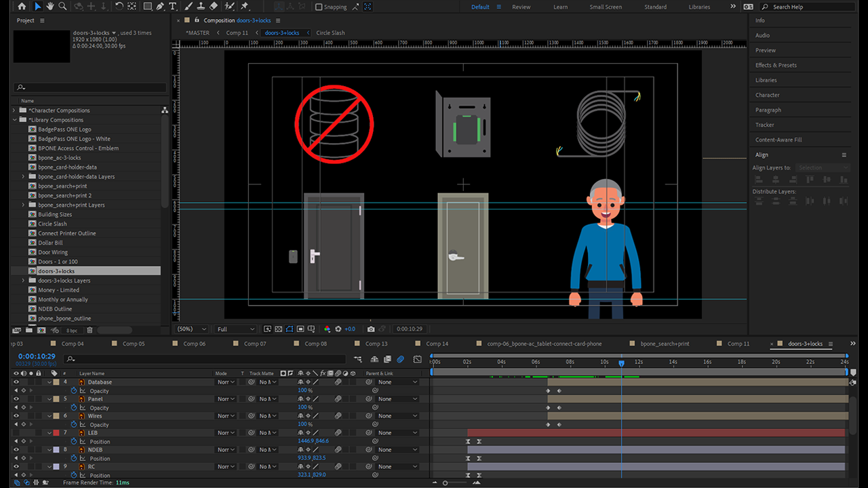Screen dimensions: 868x488
Task: Expand the Character Compositions folder
Action: (14, 110)
